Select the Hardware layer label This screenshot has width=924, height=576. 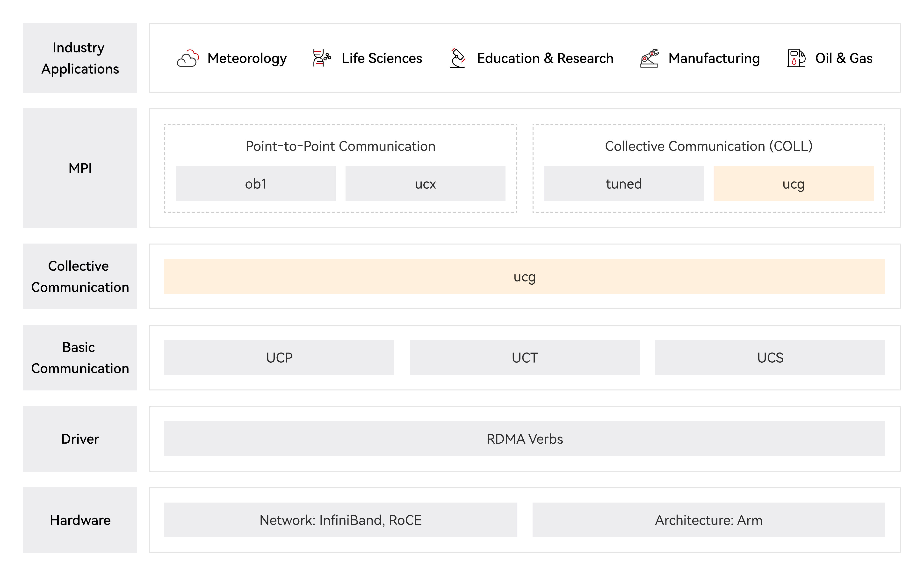tap(80, 520)
